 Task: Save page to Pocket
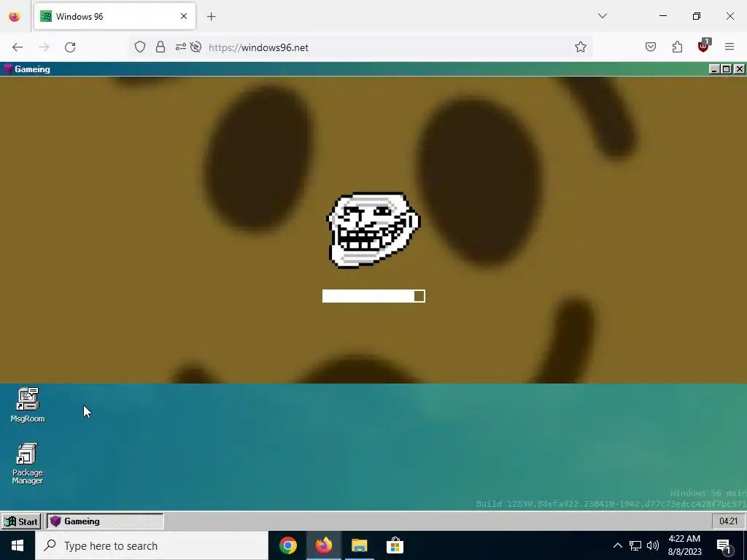[x=651, y=47]
